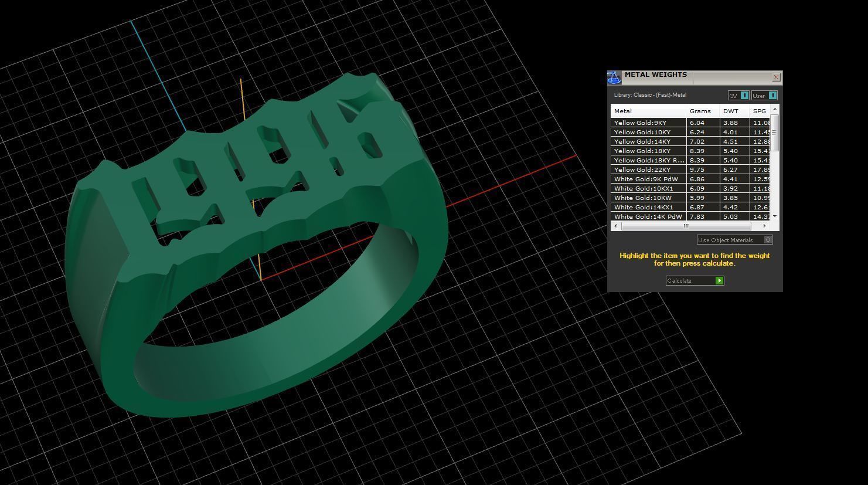Select the White Gold:14K PdW row
The image size is (868, 485).
[690, 216]
